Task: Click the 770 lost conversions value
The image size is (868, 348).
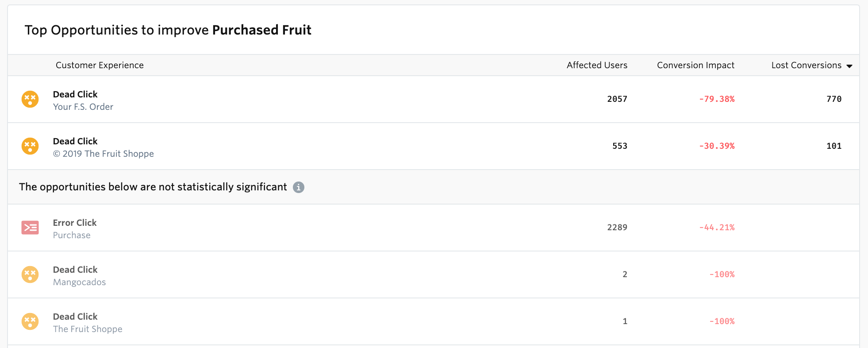Action: click(x=834, y=99)
